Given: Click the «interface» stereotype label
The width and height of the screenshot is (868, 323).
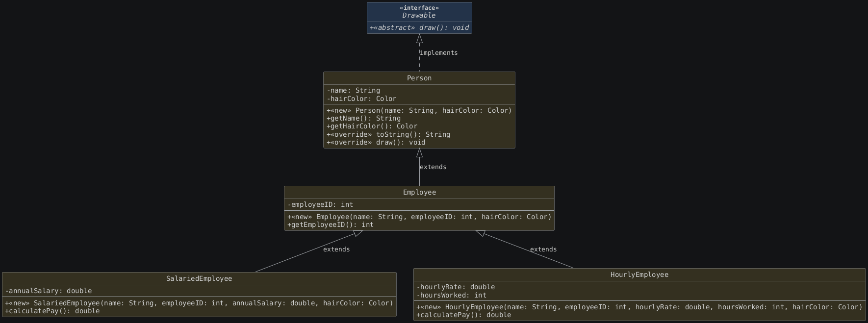Looking at the screenshot, I should pos(419,8).
